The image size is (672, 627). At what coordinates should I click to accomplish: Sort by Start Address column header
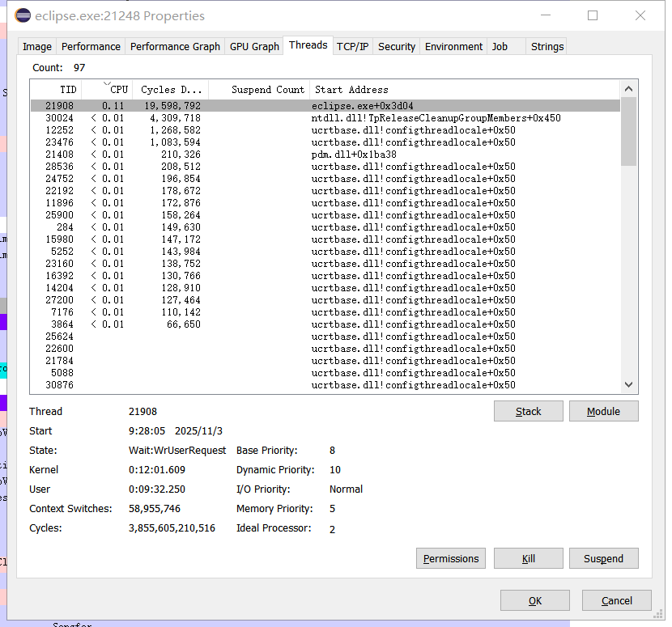pyautogui.click(x=465, y=90)
